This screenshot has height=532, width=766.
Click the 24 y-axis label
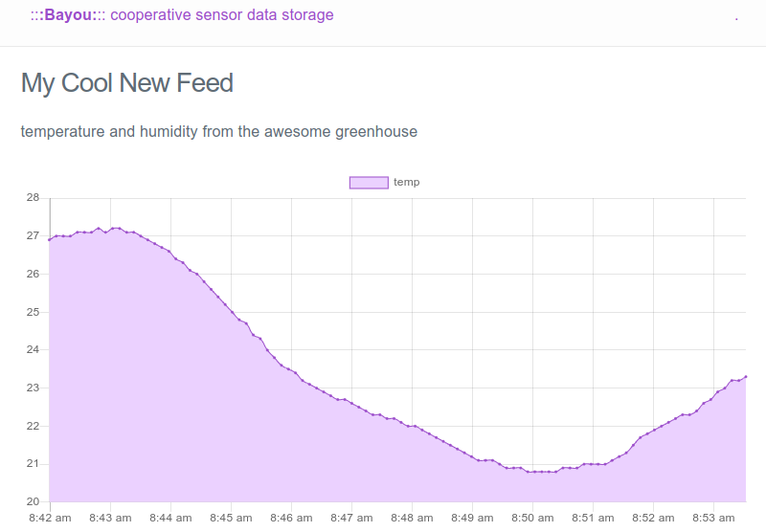click(33, 349)
